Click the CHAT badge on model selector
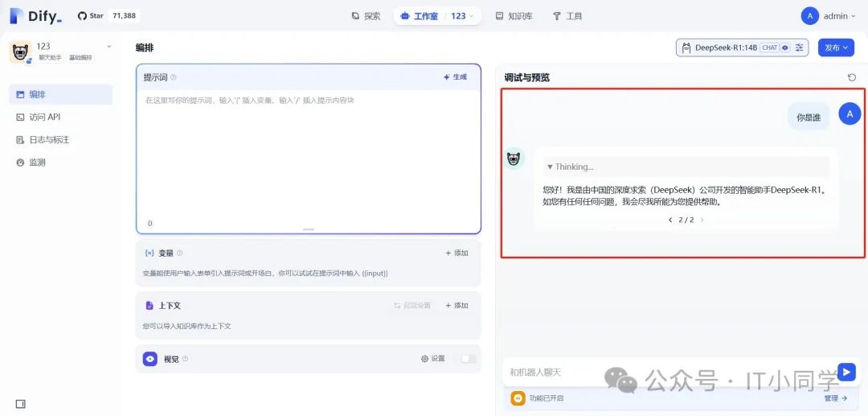Screen dimensions: 868x416 (769, 47)
